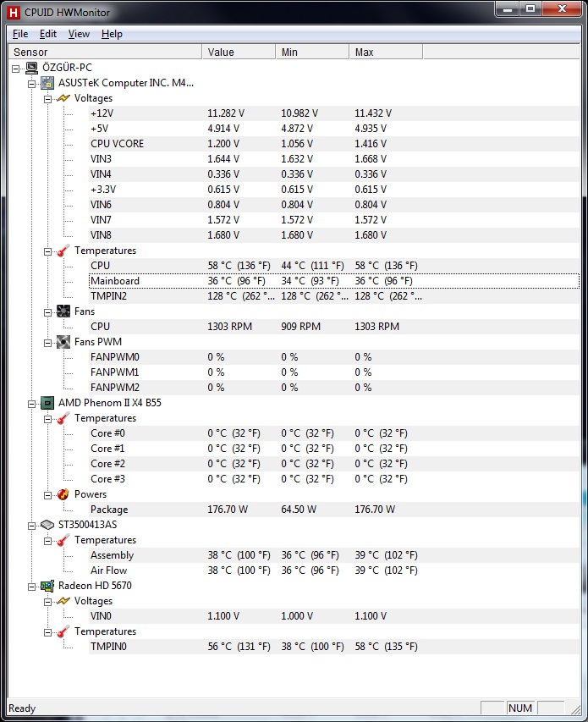Viewport: 588px width, 722px height.
Task: Click the AMD Phenom II processor icon
Action: tap(48, 403)
